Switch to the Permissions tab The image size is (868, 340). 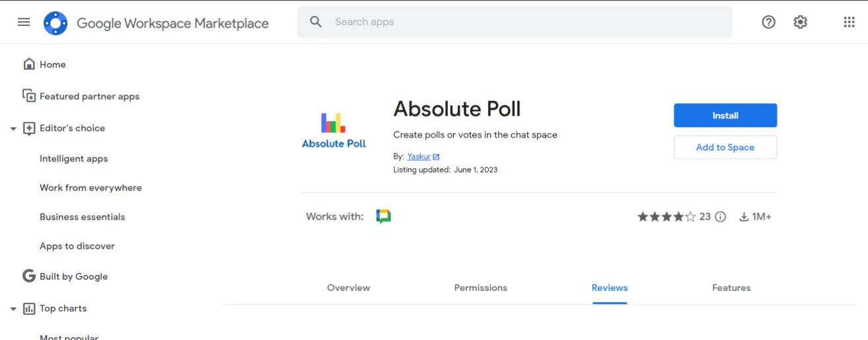pyautogui.click(x=481, y=288)
